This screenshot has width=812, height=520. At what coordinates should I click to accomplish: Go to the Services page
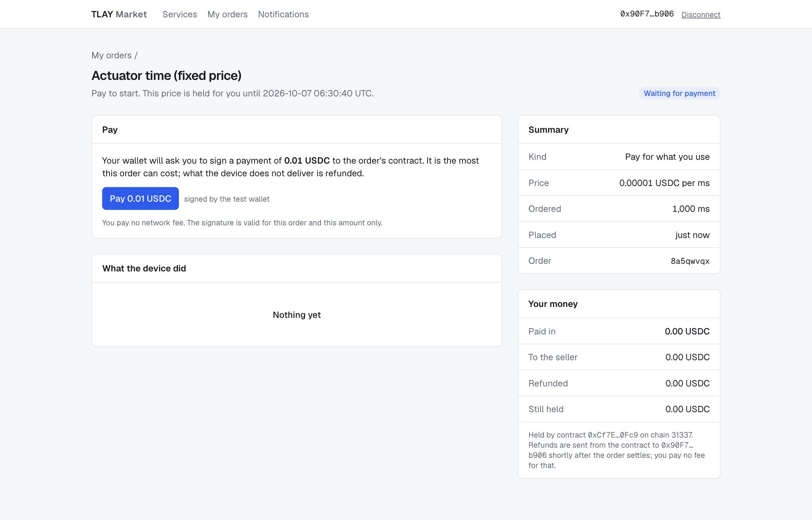point(180,14)
